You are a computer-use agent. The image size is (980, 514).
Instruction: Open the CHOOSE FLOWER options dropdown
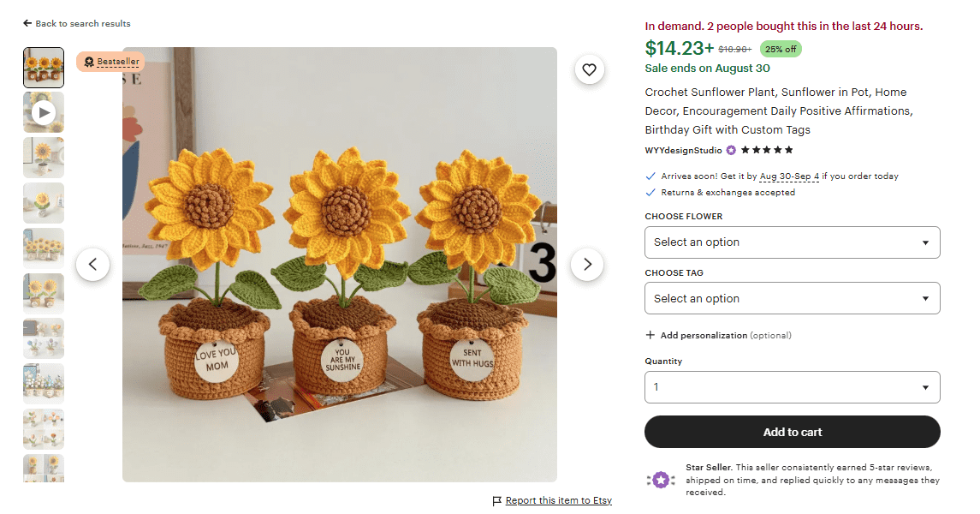click(792, 242)
